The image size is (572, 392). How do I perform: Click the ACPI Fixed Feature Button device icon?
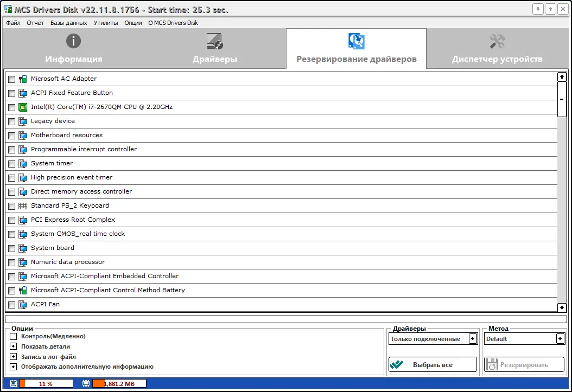pos(23,93)
